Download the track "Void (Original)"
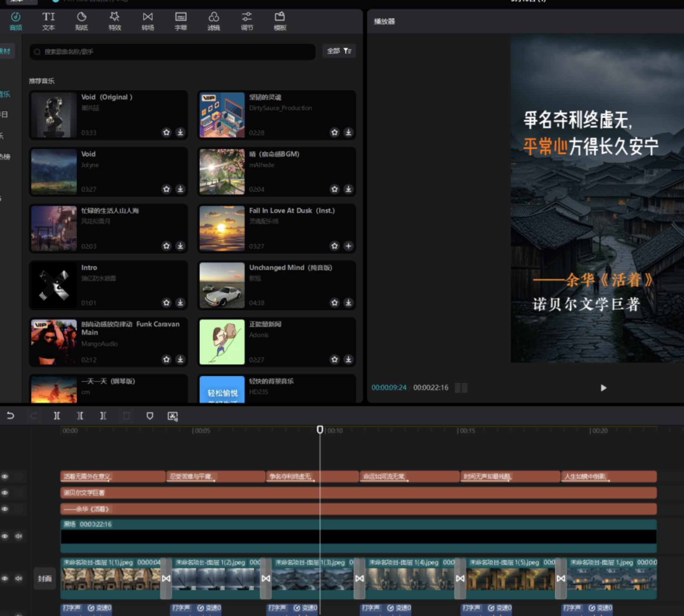 (x=180, y=132)
